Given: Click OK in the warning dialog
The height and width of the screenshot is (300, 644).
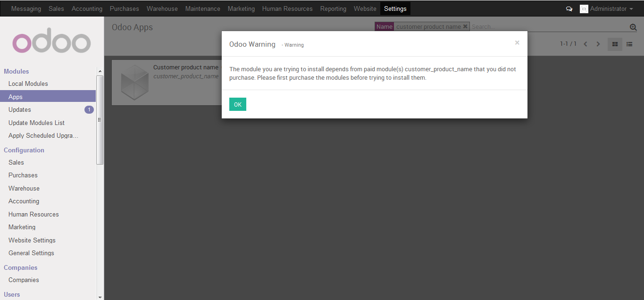Looking at the screenshot, I should [238, 104].
